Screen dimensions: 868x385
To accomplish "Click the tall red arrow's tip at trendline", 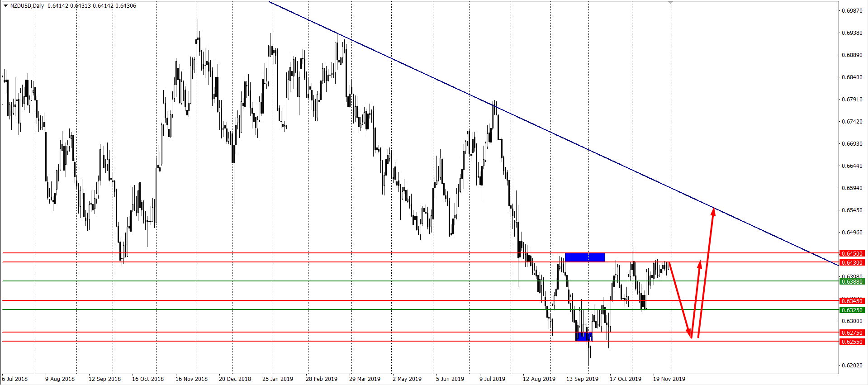I will coord(713,209).
